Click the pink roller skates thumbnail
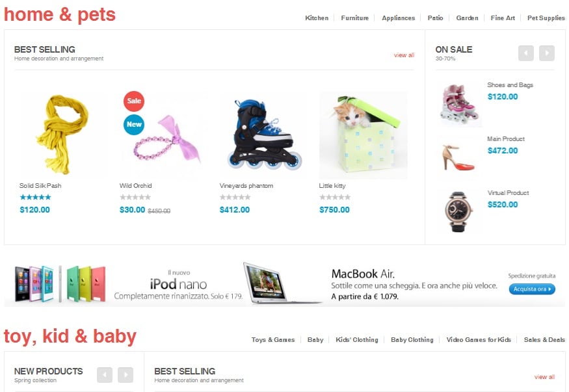 pyautogui.click(x=460, y=105)
